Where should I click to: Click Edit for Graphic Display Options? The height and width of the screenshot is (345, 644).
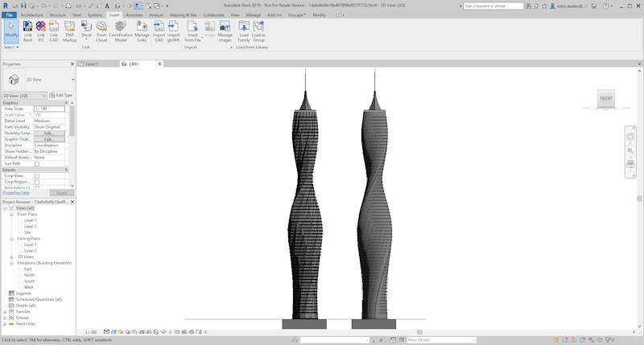click(x=49, y=139)
